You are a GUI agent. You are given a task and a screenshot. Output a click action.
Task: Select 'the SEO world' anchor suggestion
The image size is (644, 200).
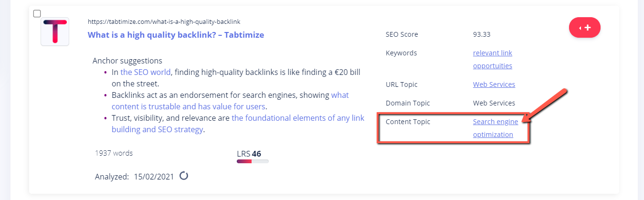(x=145, y=72)
